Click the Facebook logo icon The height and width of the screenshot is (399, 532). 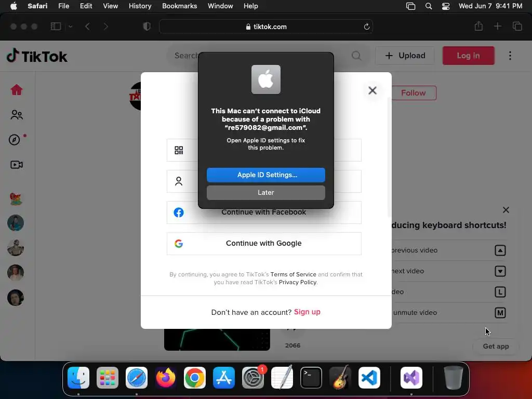tap(179, 212)
